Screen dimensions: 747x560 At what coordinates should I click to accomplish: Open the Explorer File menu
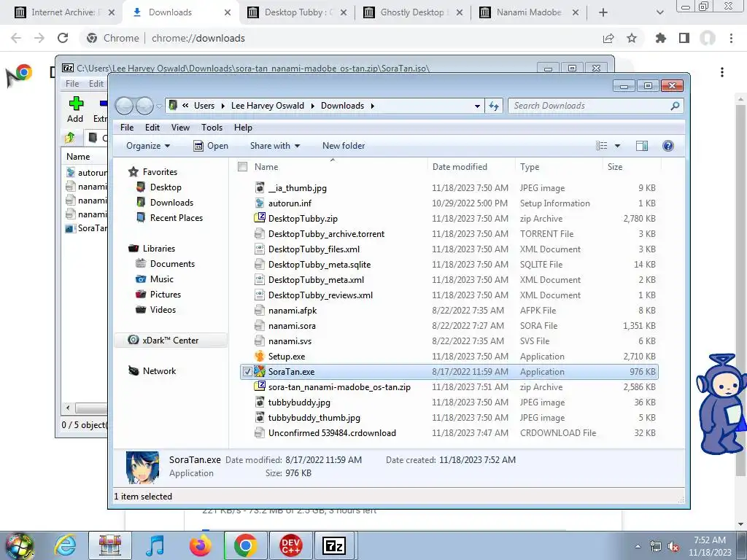pyautogui.click(x=127, y=127)
